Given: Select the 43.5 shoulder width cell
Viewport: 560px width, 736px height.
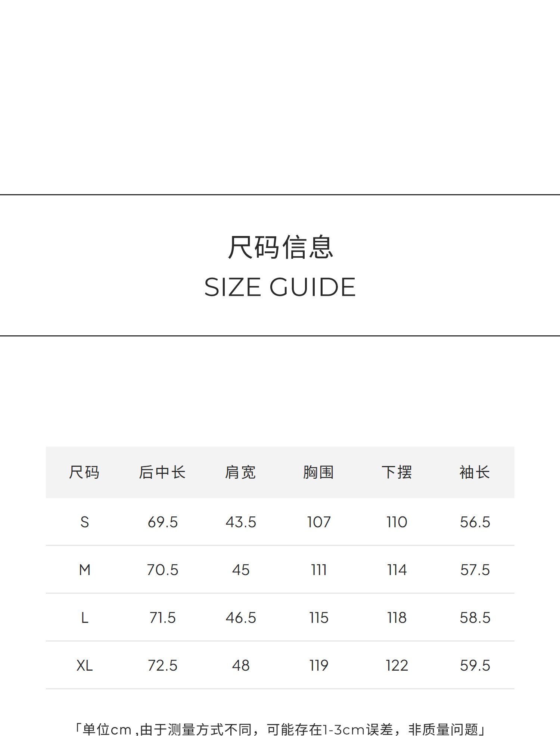Looking at the screenshot, I should (241, 522).
